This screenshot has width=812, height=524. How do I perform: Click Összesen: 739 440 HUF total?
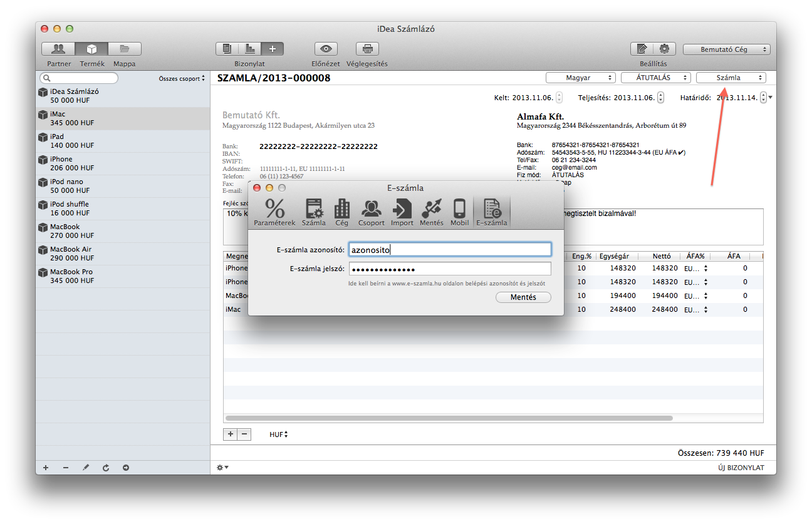click(721, 453)
